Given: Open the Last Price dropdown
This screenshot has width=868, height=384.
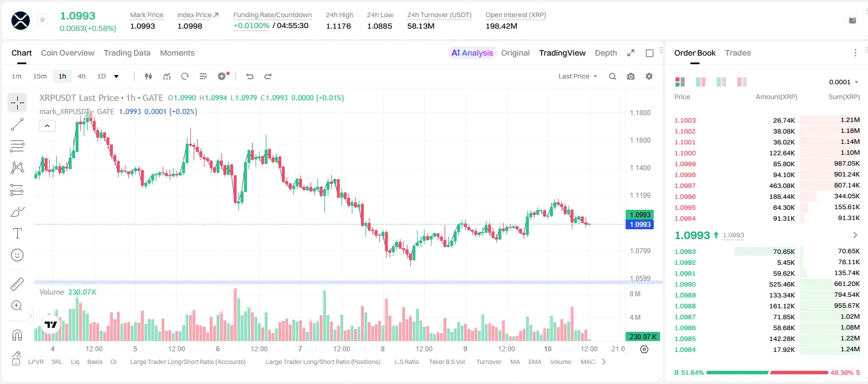Looking at the screenshot, I should [578, 76].
